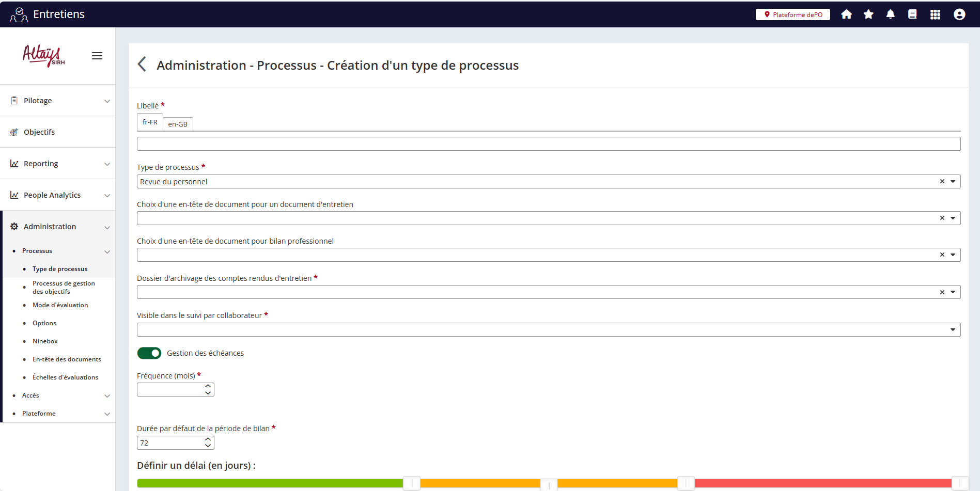The height and width of the screenshot is (491, 980).
Task: Click the home icon in top bar
Action: (x=846, y=14)
